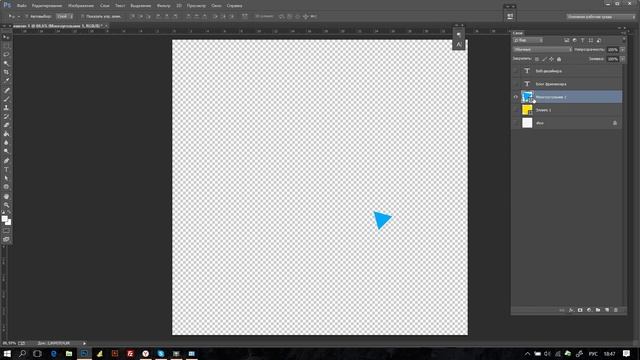This screenshot has width=640, height=360.
Task: Open the opacity slider dropdown arrow
Action: click(622, 50)
